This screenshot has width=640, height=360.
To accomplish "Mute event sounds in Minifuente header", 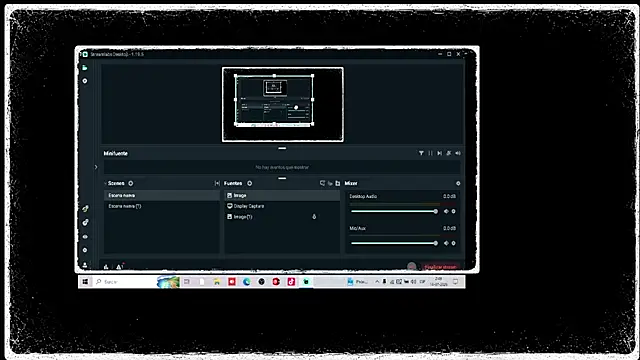I will coord(449,153).
